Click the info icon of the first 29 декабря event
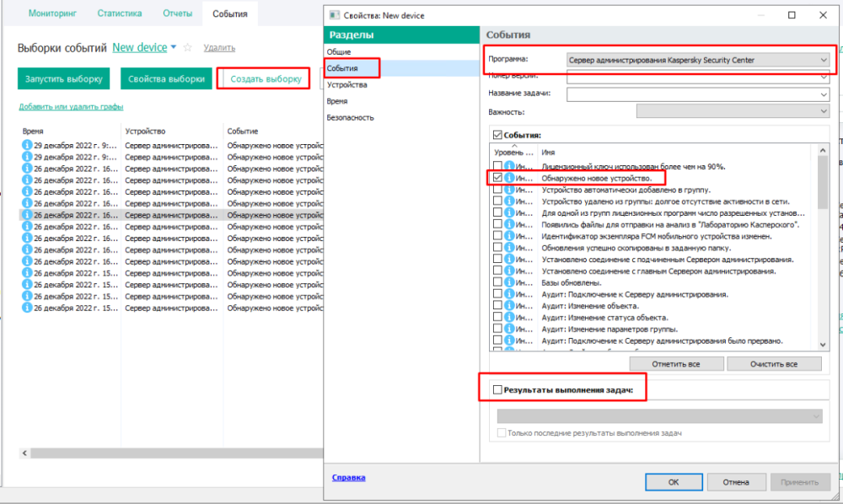Screen dimensions: 843x504 pyautogui.click(x=26, y=145)
